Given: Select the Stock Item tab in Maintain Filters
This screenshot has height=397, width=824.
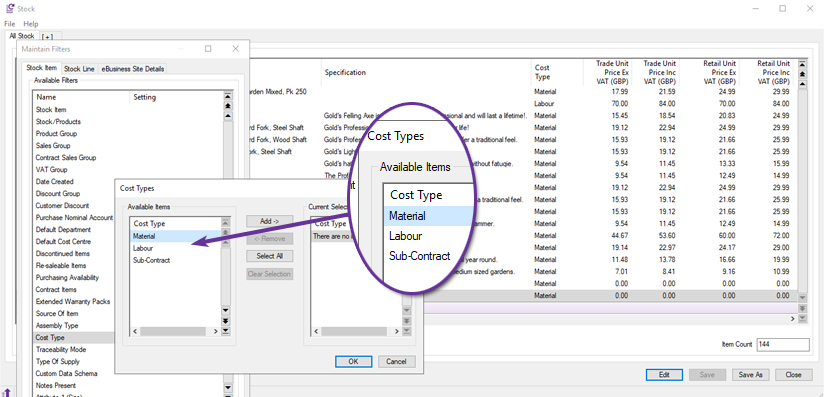Looking at the screenshot, I should pos(42,68).
